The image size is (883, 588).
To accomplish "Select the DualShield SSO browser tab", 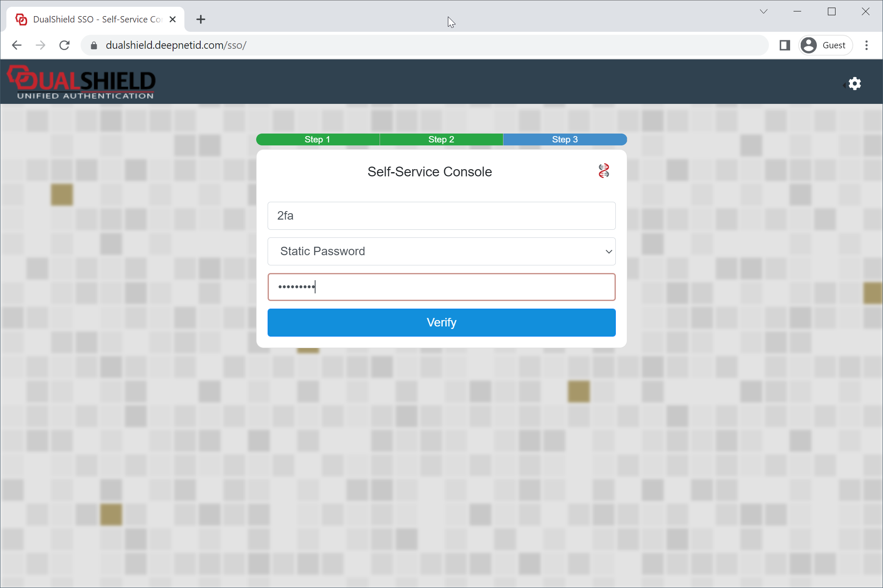I will point(97,20).
